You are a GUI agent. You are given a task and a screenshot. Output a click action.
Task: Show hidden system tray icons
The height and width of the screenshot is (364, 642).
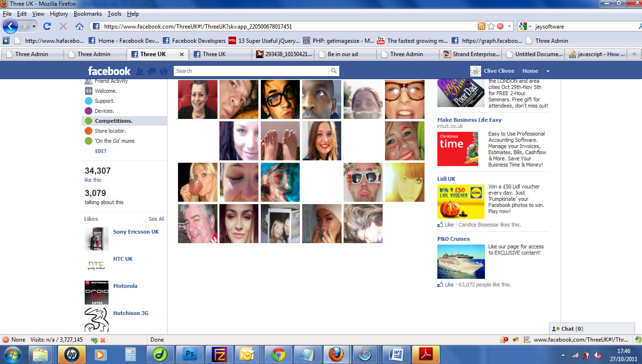(x=563, y=355)
